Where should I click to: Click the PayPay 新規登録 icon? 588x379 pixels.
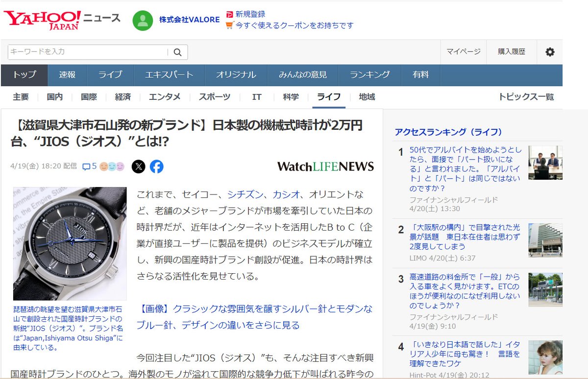click(229, 14)
